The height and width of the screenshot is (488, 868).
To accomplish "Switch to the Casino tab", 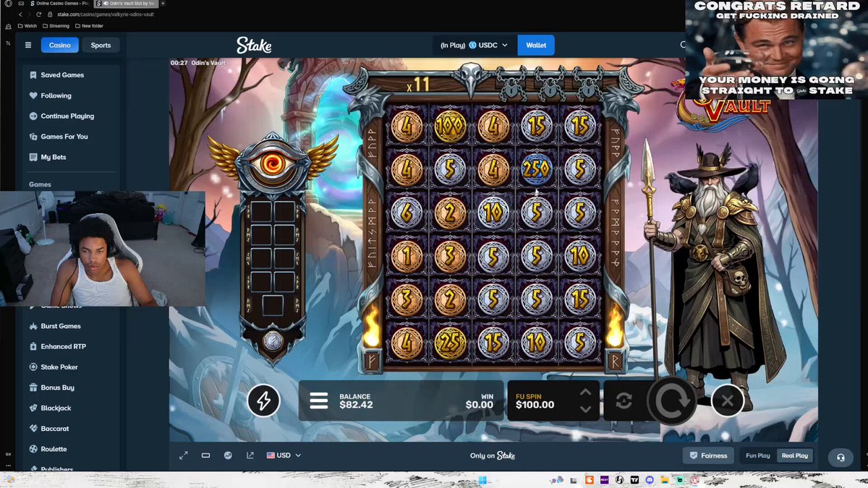I will click(x=60, y=45).
